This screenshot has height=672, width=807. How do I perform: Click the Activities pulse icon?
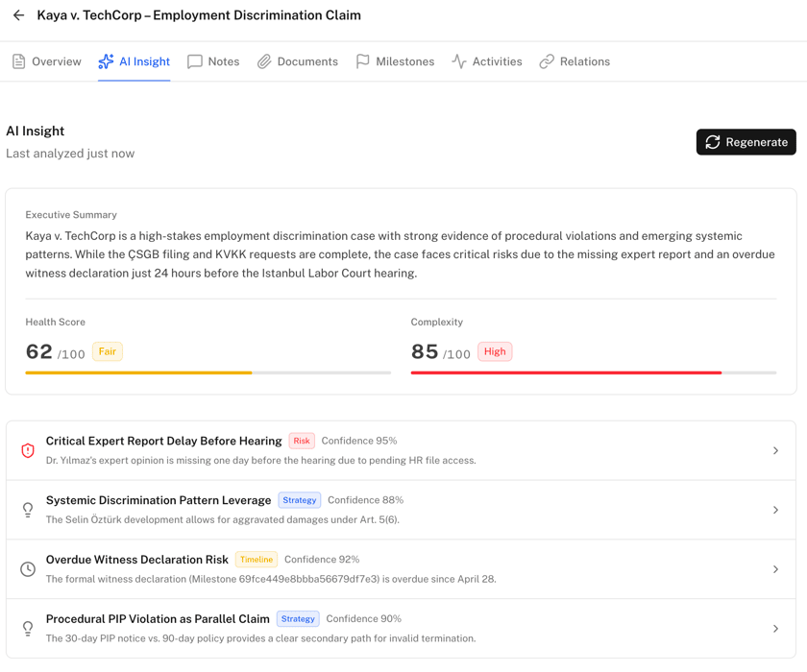[459, 61]
